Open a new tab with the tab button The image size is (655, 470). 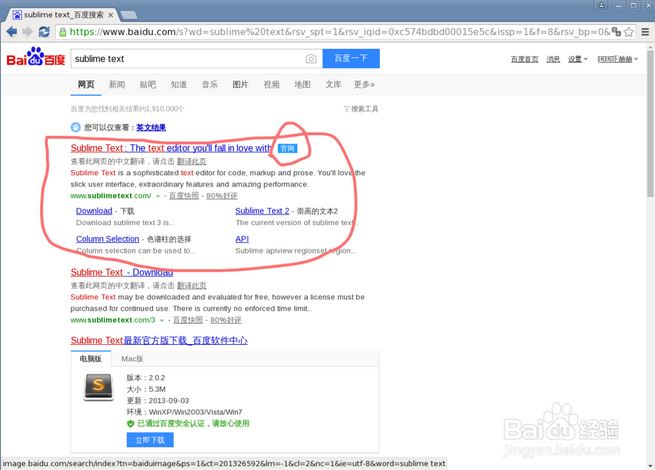pyautogui.click(x=129, y=15)
